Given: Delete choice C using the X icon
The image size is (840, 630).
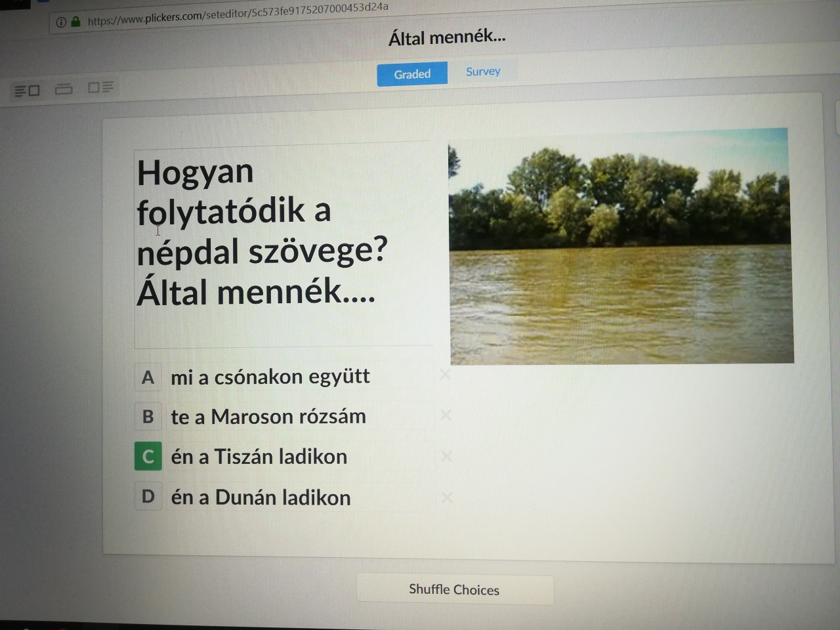Looking at the screenshot, I should 447,455.
